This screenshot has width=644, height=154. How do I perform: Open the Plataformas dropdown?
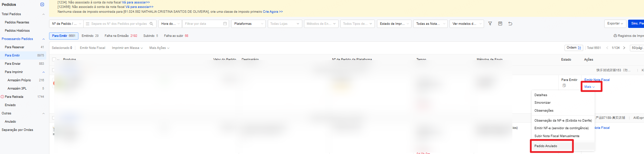(x=248, y=24)
